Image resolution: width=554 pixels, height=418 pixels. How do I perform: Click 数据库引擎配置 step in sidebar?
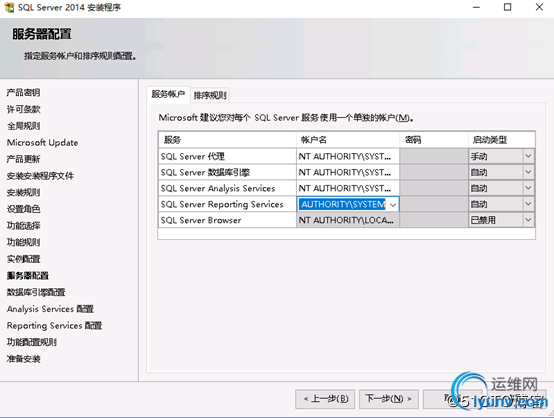click(x=36, y=292)
